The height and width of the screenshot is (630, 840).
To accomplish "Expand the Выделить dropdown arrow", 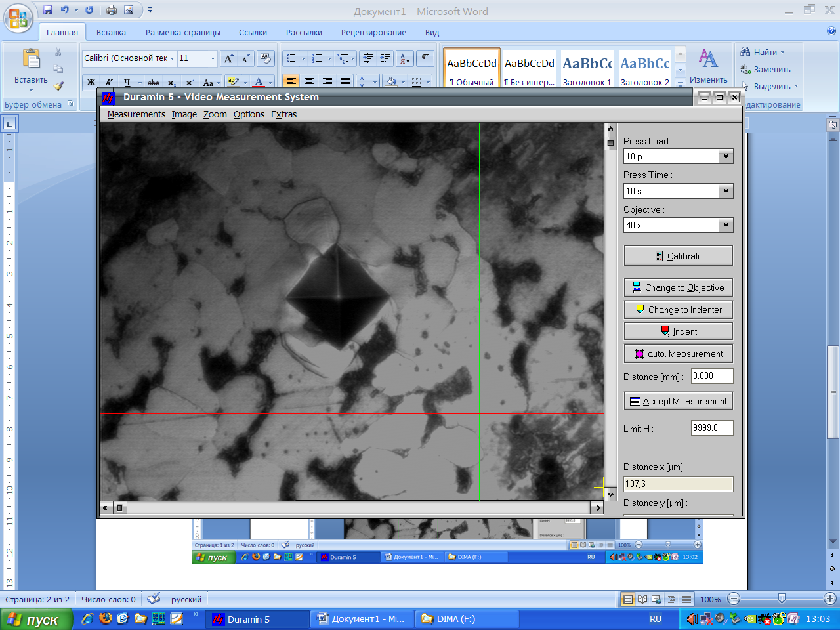I will pos(796,86).
